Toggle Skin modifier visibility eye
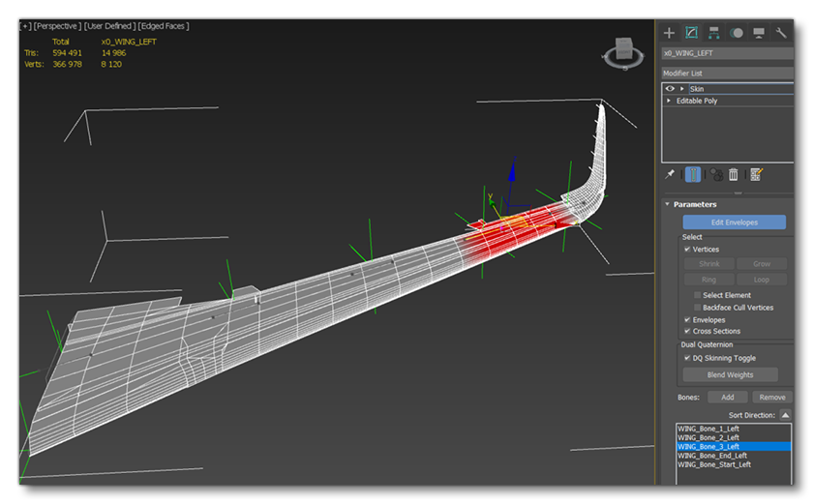The height and width of the screenshot is (504, 813). 670,89
